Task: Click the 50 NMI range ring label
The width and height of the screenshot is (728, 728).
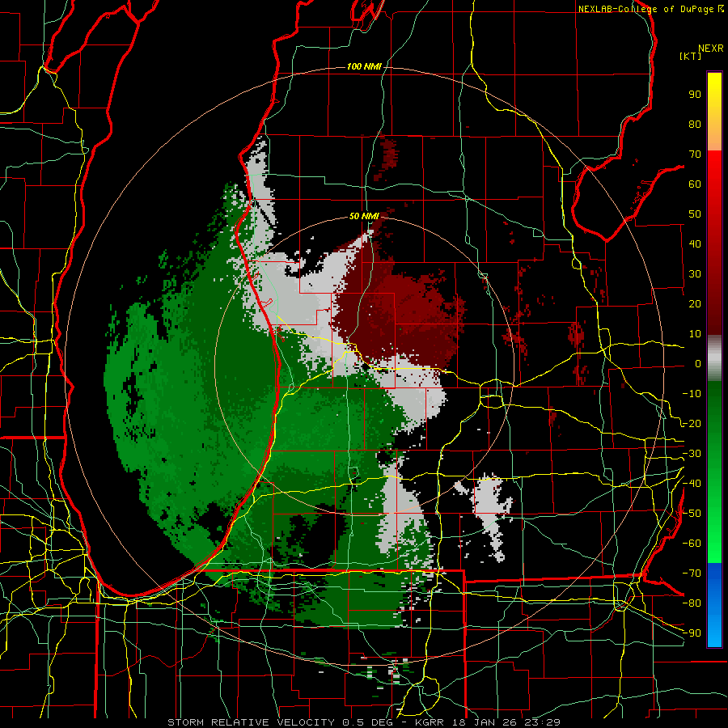Action: click(x=364, y=216)
